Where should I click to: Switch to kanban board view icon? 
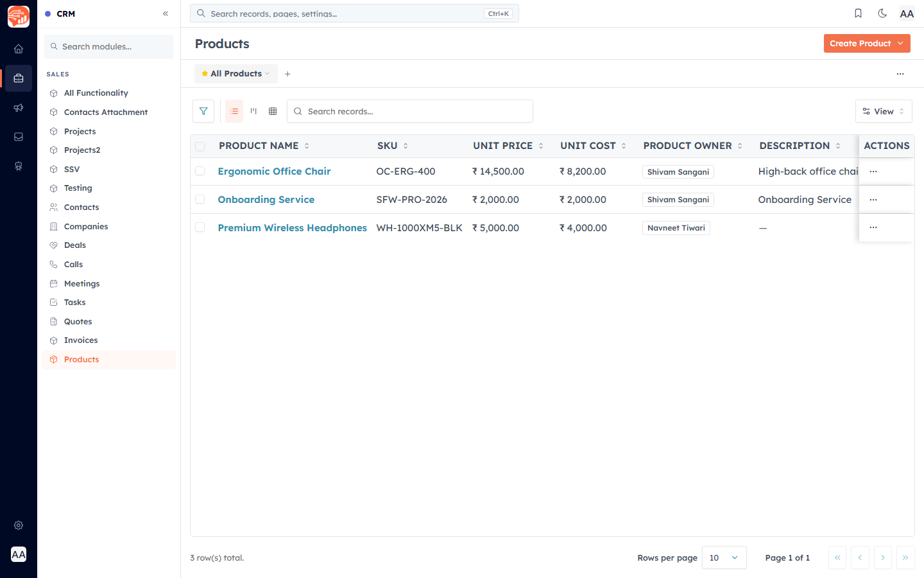(253, 111)
